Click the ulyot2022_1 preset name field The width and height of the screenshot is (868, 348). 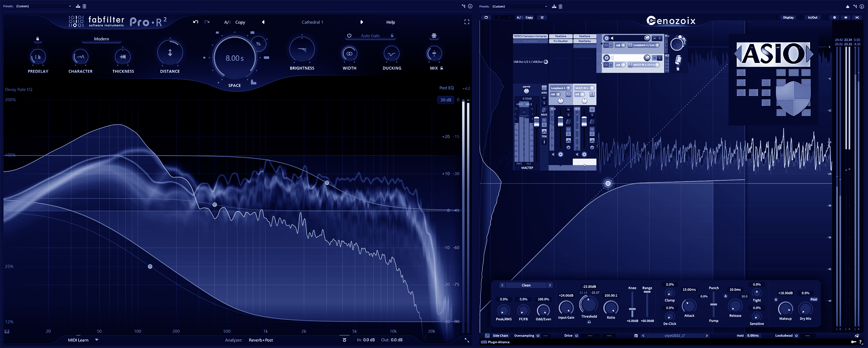click(675, 336)
